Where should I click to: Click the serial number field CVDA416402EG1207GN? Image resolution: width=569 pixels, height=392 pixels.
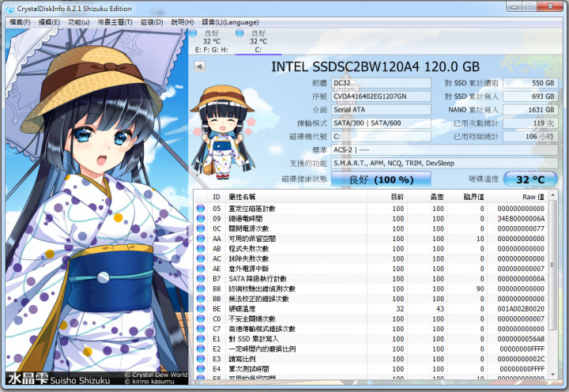coord(381,96)
